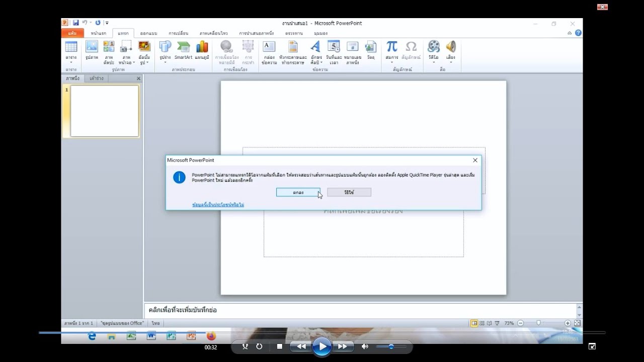
Task: Switch to การเปลี่ยน (Transitions) tab
Action: (179, 33)
